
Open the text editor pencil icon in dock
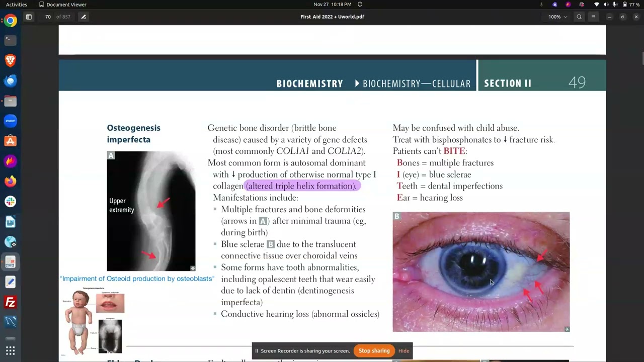tap(10, 282)
